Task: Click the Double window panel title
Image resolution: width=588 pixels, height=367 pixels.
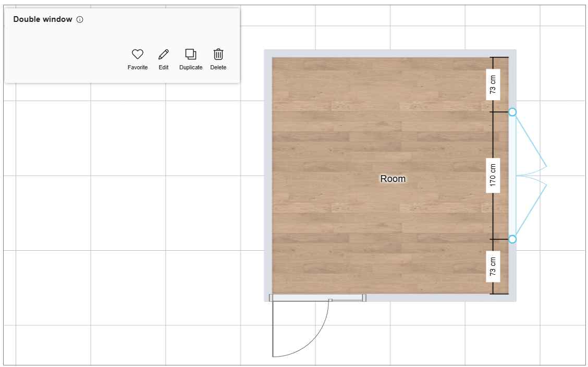Action: click(43, 20)
